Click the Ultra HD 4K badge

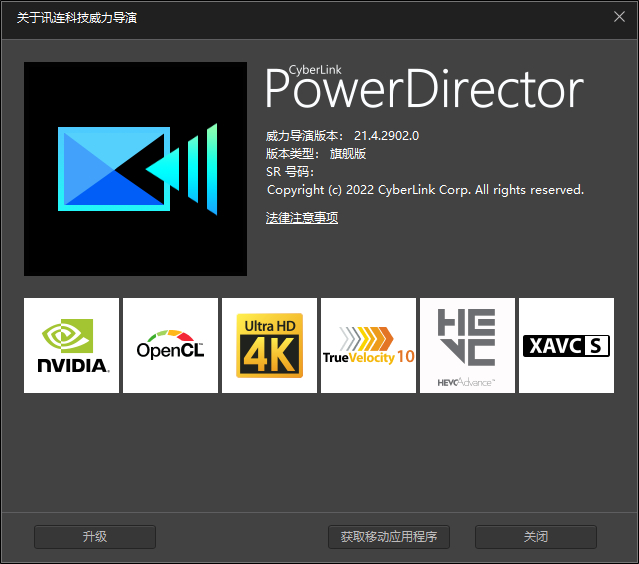pyautogui.click(x=269, y=345)
